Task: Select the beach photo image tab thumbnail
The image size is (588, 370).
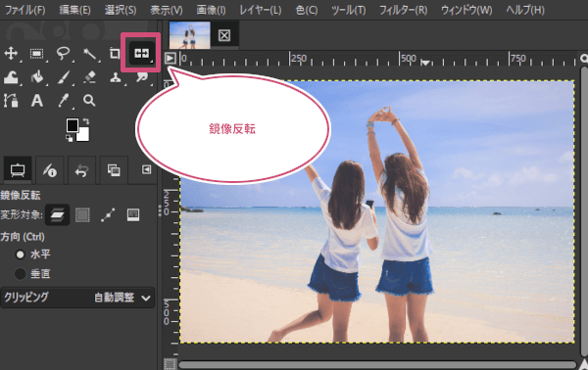Action: (x=190, y=35)
